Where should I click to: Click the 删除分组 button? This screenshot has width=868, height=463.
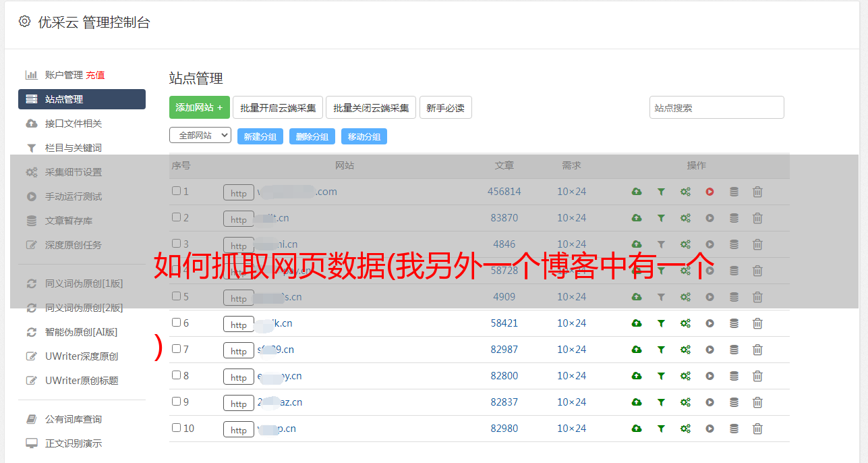coord(312,136)
